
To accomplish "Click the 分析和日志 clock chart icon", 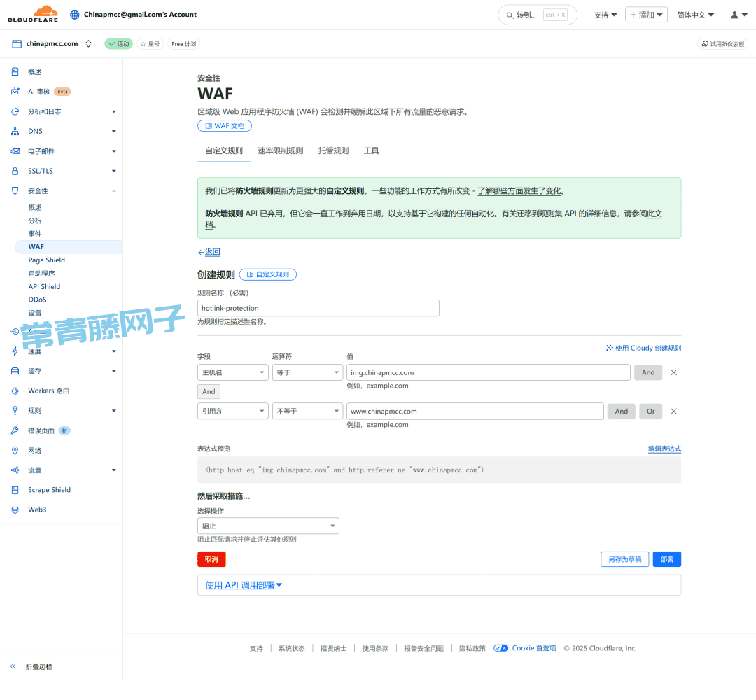I will click(15, 111).
